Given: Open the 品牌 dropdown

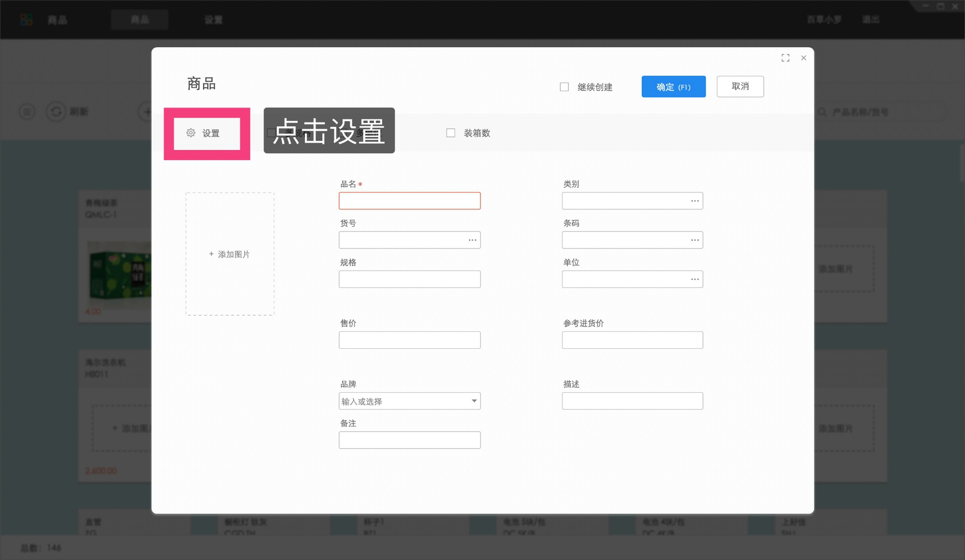Looking at the screenshot, I should tap(474, 401).
